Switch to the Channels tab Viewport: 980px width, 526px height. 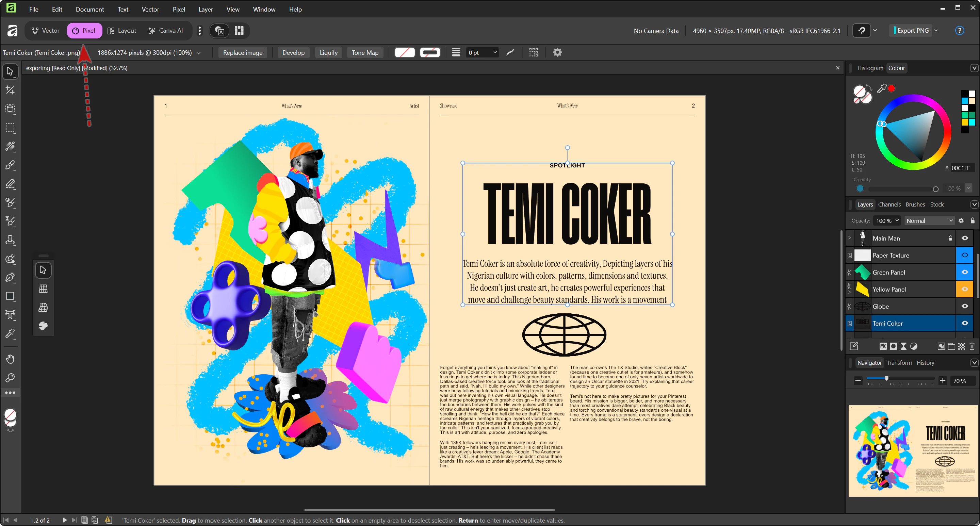889,204
